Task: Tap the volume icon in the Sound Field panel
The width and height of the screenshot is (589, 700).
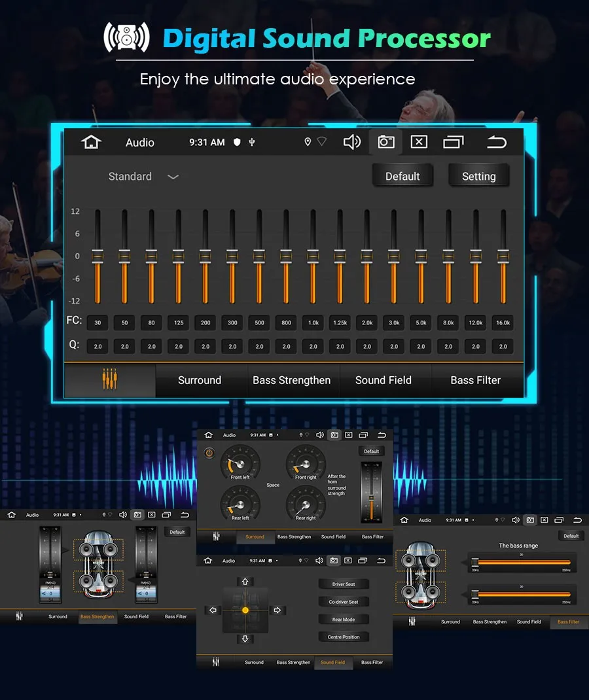Action: (x=319, y=560)
